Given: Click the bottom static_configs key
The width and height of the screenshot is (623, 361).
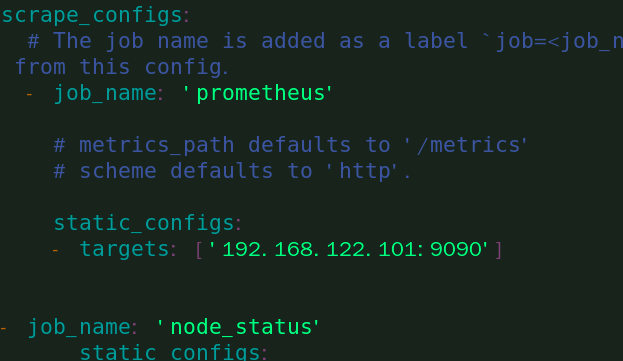Looking at the screenshot, I should point(170,352).
